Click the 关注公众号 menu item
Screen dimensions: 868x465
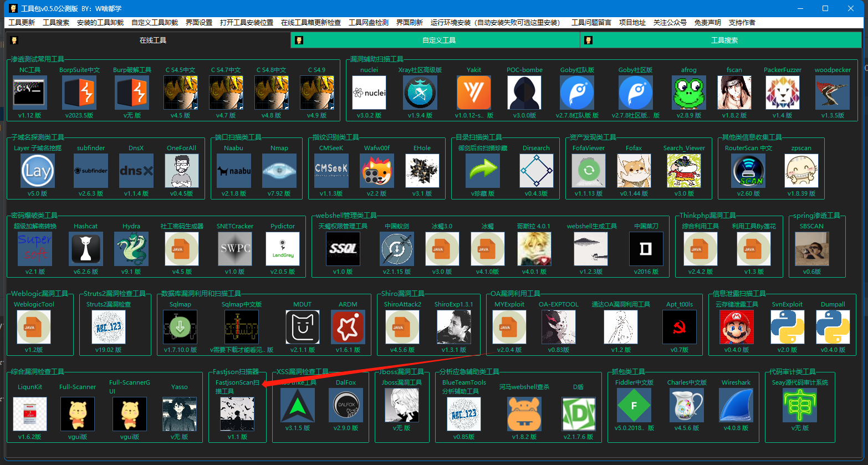click(670, 22)
